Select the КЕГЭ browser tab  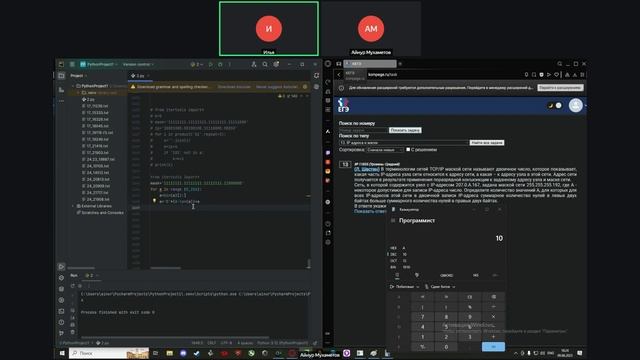point(369,64)
